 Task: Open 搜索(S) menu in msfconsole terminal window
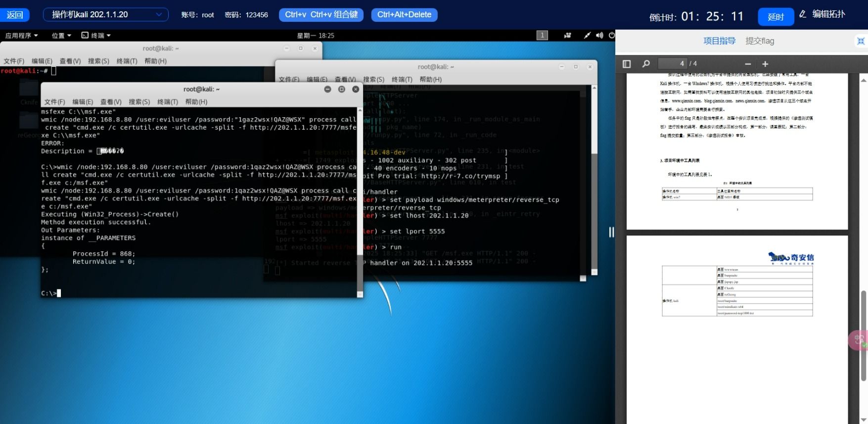point(373,80)
